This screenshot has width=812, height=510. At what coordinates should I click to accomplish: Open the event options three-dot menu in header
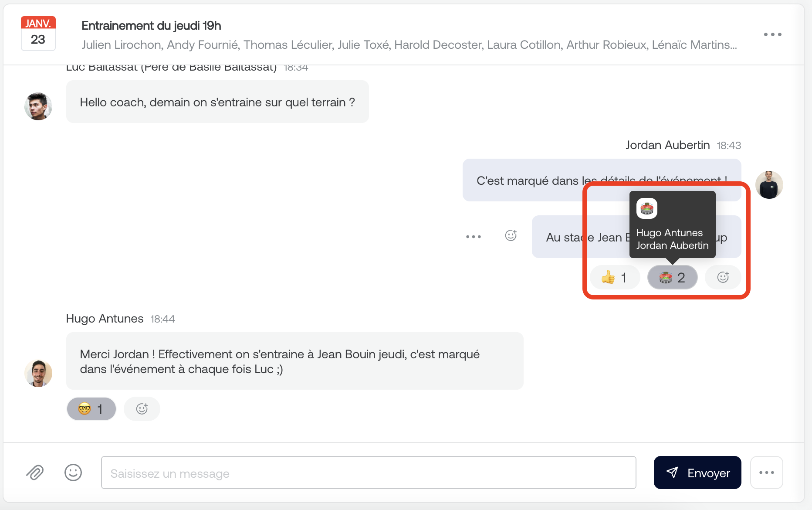click(773, 34)
